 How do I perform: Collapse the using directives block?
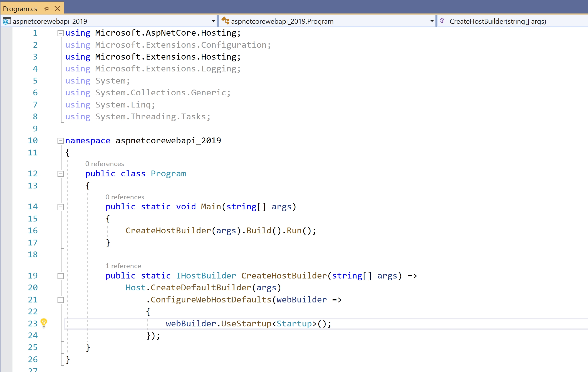(x=60, y=33)
